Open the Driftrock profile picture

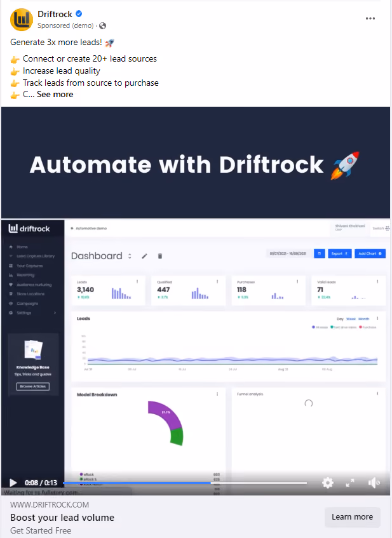[x=22, y=20]
